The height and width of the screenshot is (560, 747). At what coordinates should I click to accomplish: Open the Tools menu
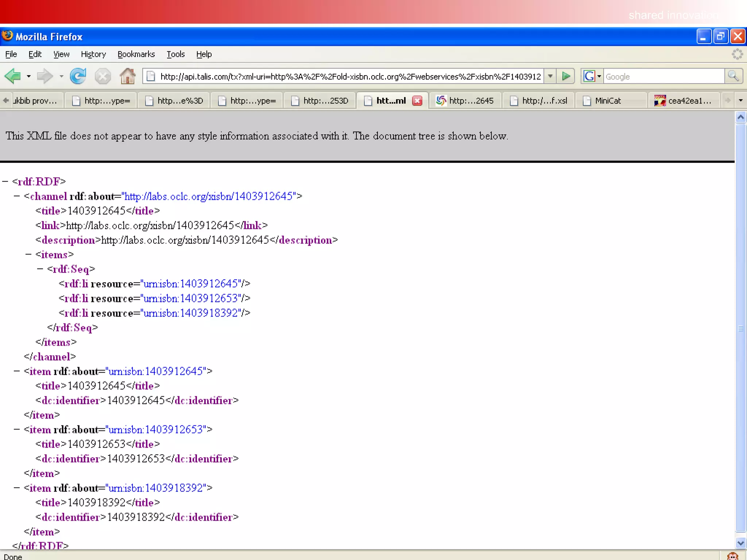point(175,54)
